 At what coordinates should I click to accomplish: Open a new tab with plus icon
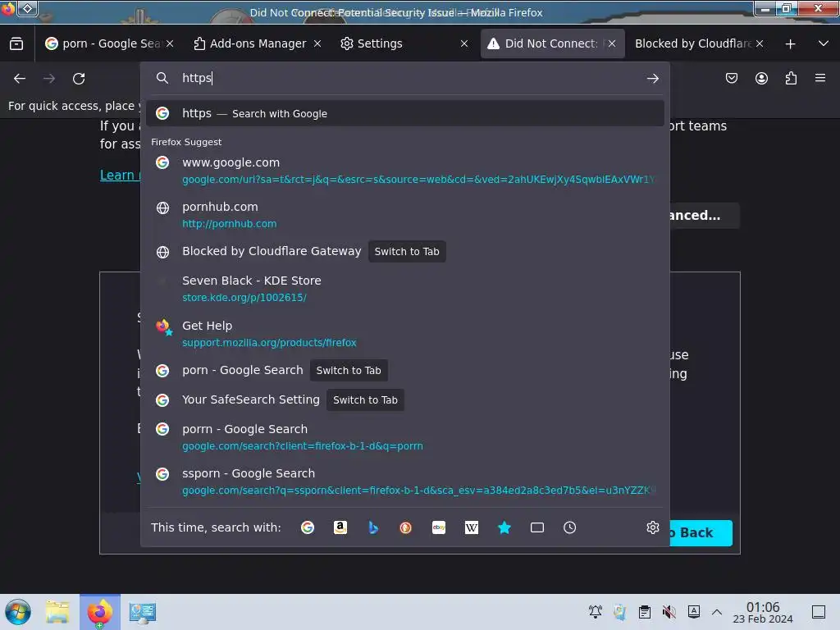[790, 44]
